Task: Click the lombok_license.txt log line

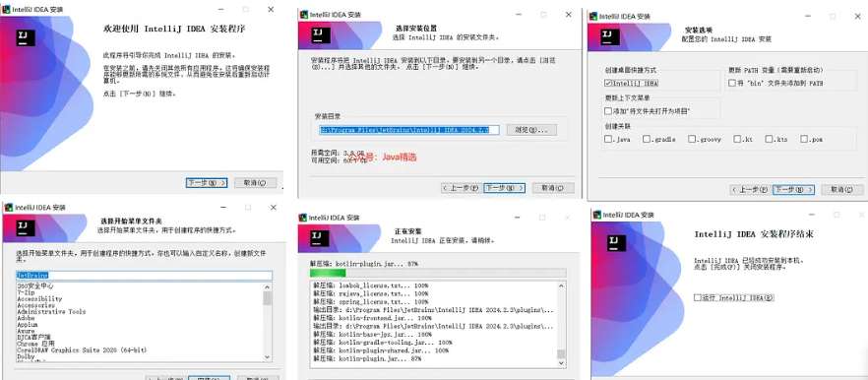Action: (371, 285)
